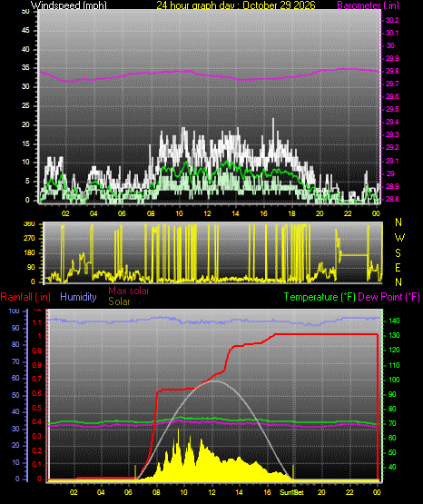This screenshot has width=423, height=504.
Task: Click the 0.7 value on rainfall axis
Action: 37,380
